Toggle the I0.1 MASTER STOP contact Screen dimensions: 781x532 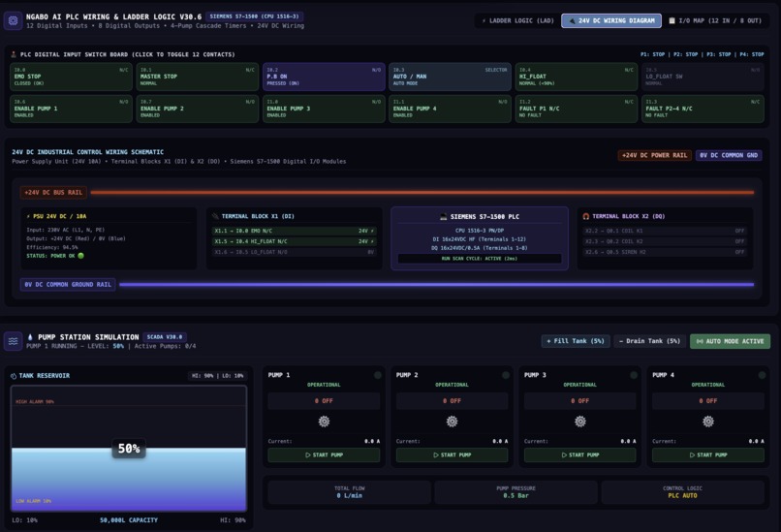pos(198,77)
